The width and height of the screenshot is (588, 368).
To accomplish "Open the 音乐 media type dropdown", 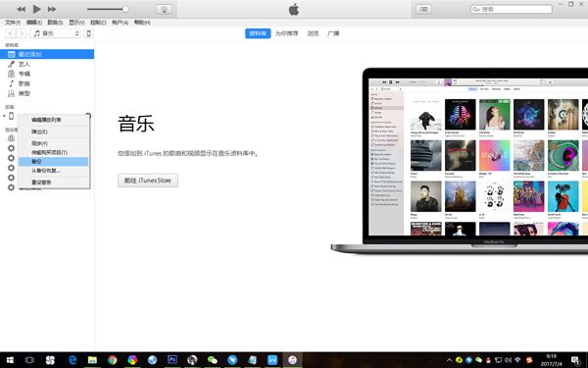I will pos(56,33).
